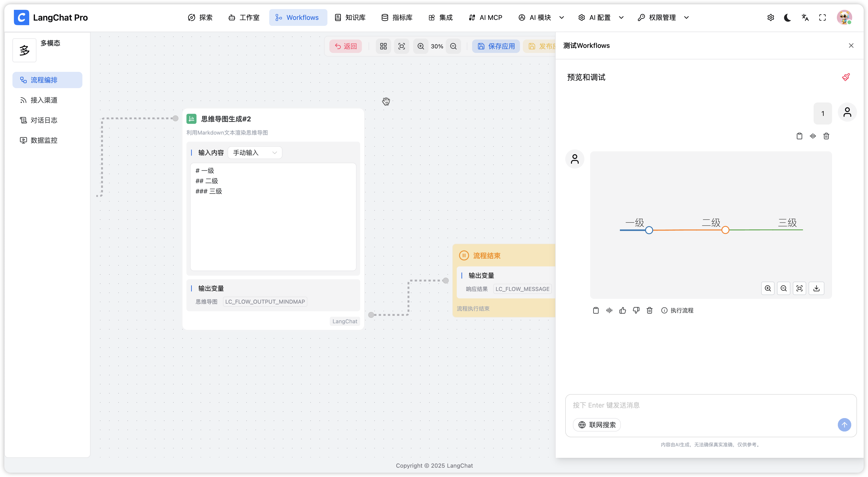
Task: Toggle dark mode with the moon icon
Action: pos(788,17)
